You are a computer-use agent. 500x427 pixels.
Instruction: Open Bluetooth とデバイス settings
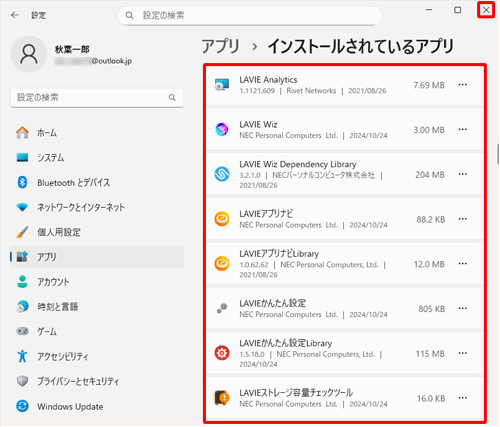(x=97, y=182)
